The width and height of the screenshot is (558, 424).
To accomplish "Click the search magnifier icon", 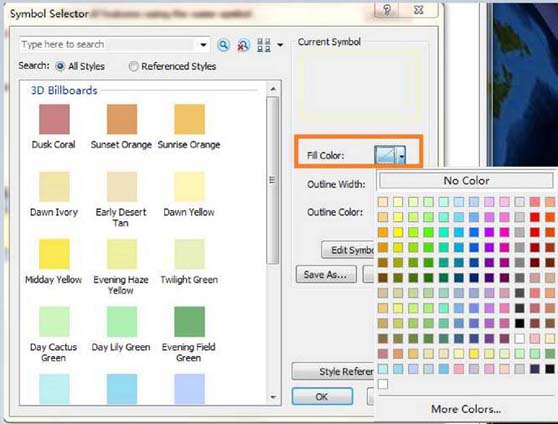I will [x=223, y=45].
